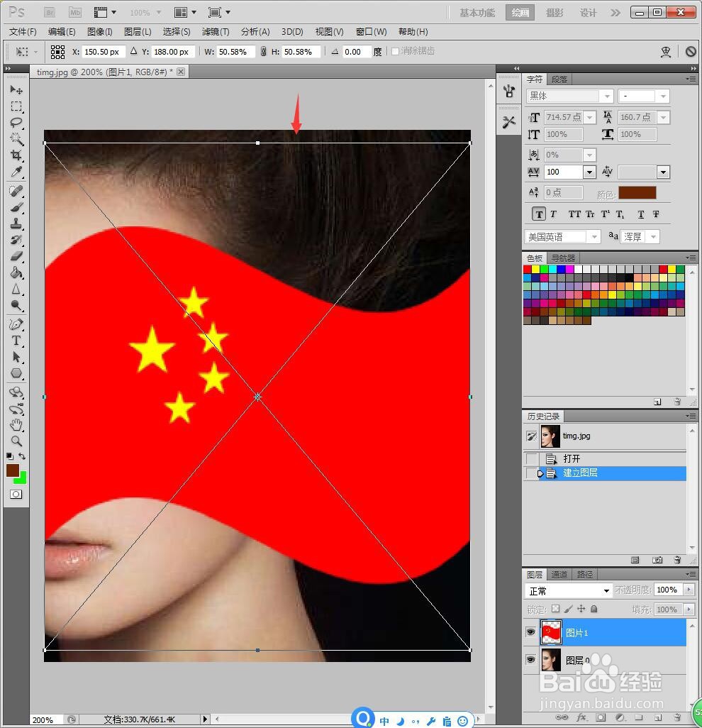This screenshot has width=702, height=728.
Task: Select the Paint Bucket tool
Action: pos(16,272)
